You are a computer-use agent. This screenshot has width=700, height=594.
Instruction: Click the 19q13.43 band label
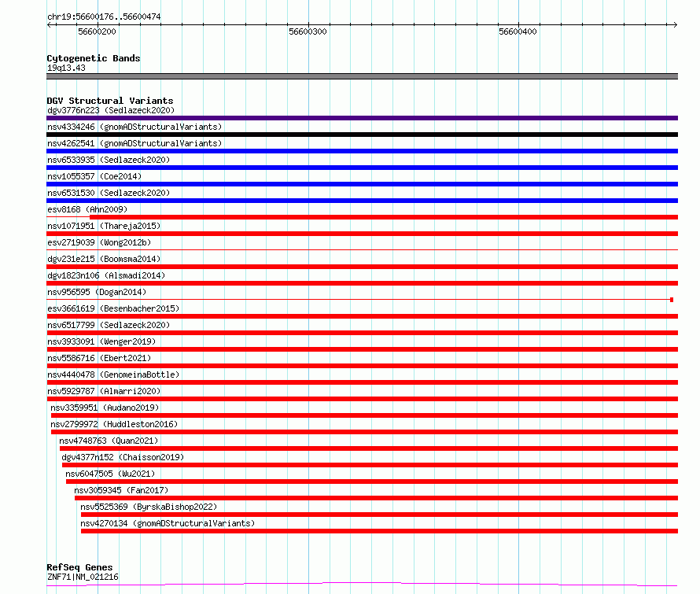click(x=66, y=68)
